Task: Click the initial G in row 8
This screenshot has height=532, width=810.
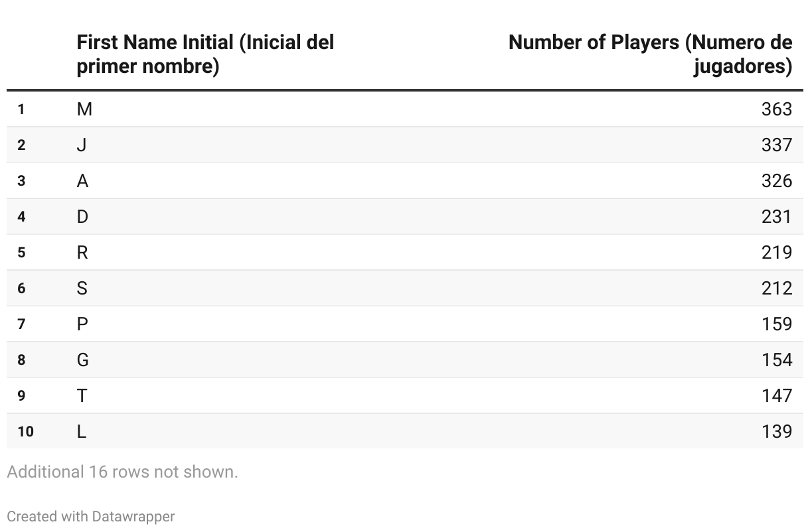Action: (x=83, y=360)
